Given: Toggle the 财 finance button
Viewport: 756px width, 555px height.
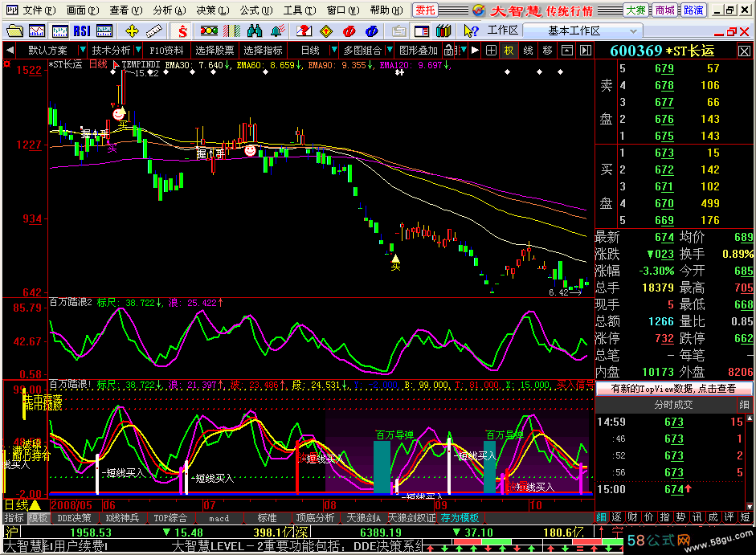Looking at the screenshot, I should coord(633,517).
